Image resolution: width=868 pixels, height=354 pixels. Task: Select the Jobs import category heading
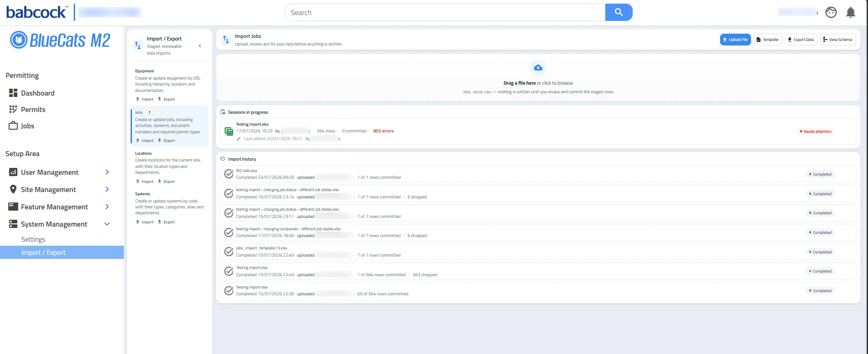tap(139, 112)
